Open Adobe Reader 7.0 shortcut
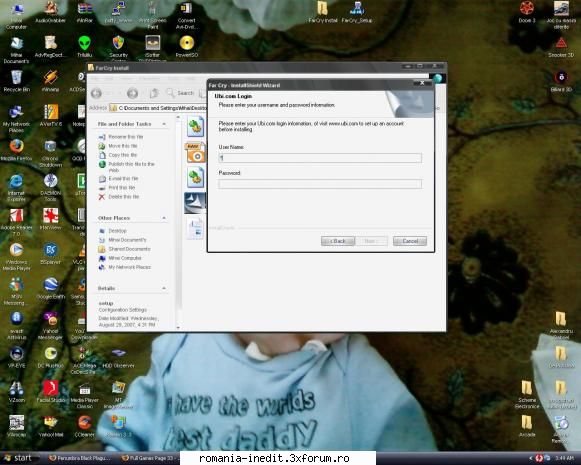 (16, 216)
